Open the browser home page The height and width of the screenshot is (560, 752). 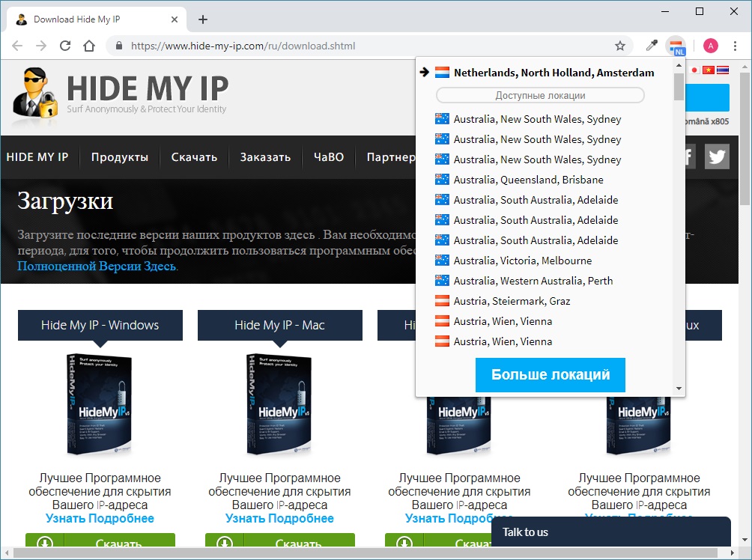[89, 46]
